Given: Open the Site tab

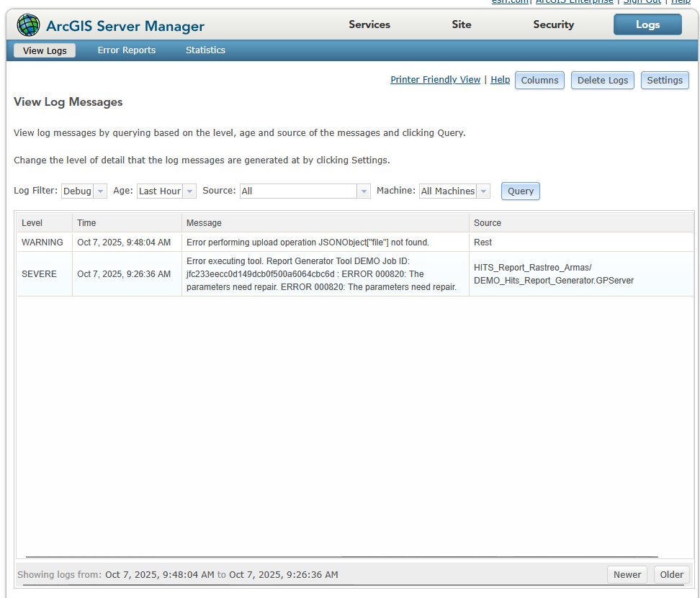Looking at the screenshot, I should (461, 24).
